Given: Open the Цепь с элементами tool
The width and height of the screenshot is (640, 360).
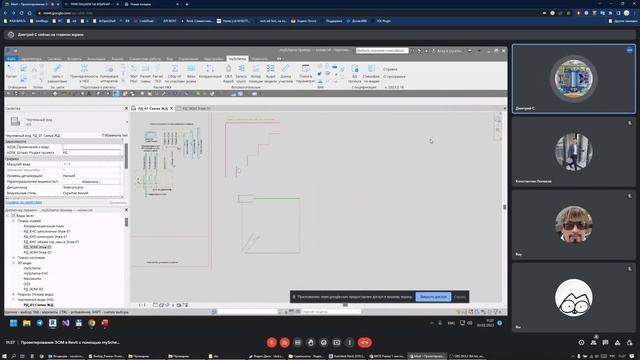Looking at the screenshot, I should point(57,72).
